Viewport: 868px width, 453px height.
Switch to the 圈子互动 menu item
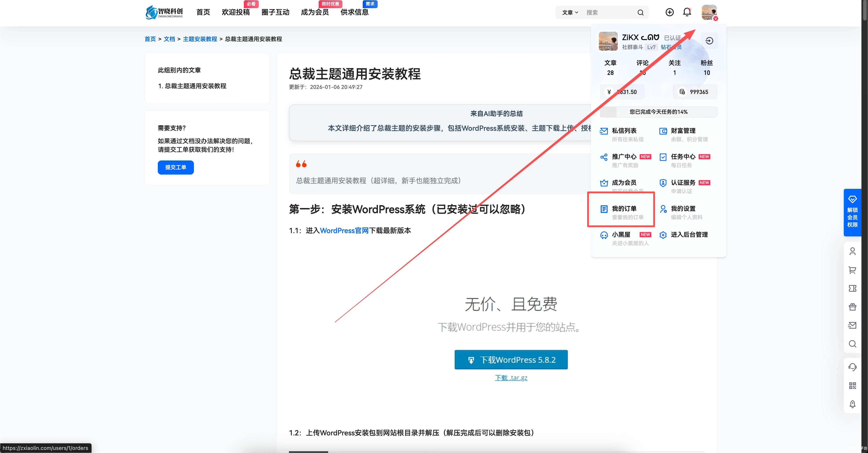point(275,12)
